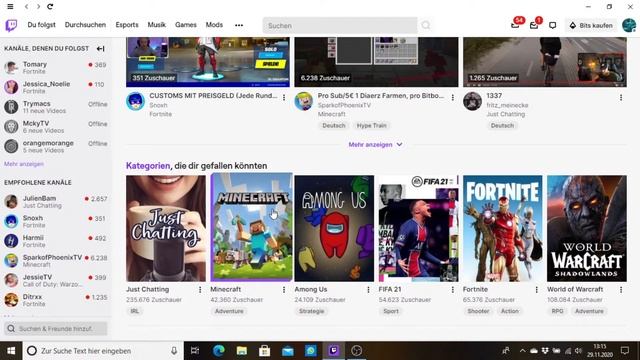This screenshot has width=640, height=360.
Task: Click the Bits kaufen button
Action: 591,25
